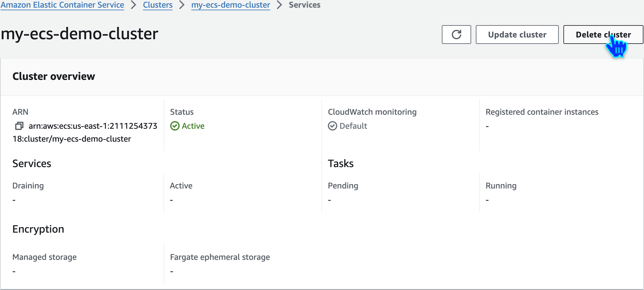The height and width of the screenshot is (290, 644).
Task: Click the CloudWatch Default checkmark icon
Action: tap(333, 126)
